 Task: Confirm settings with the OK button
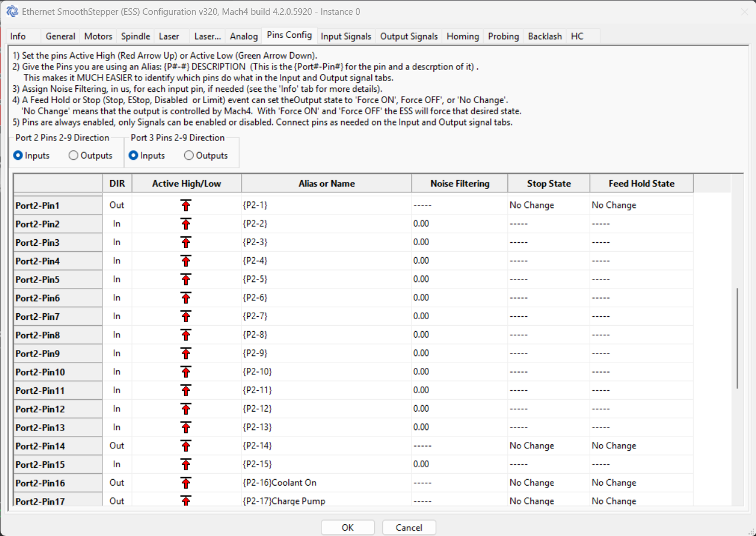348,528
